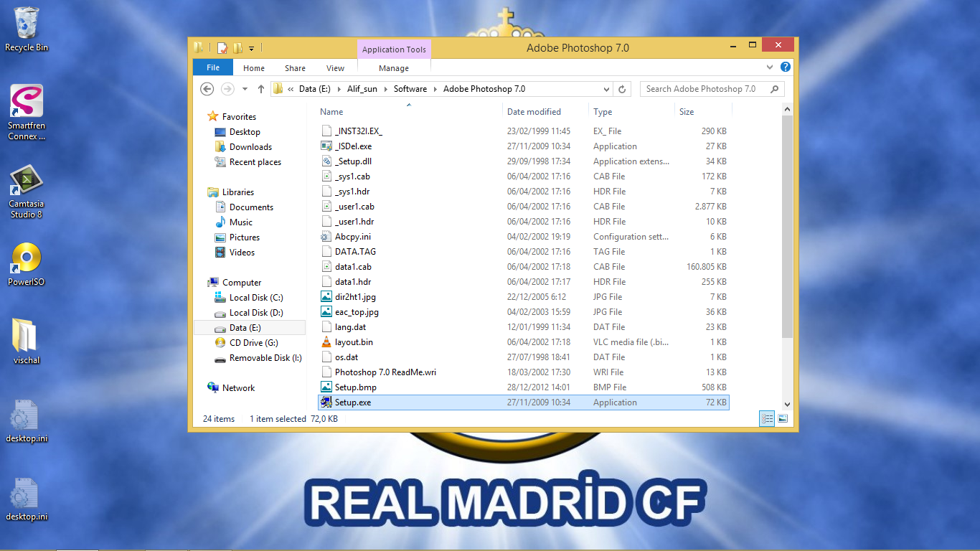Click inside the Search Adobe Photoshop 7.0 box

pos(699,88)
